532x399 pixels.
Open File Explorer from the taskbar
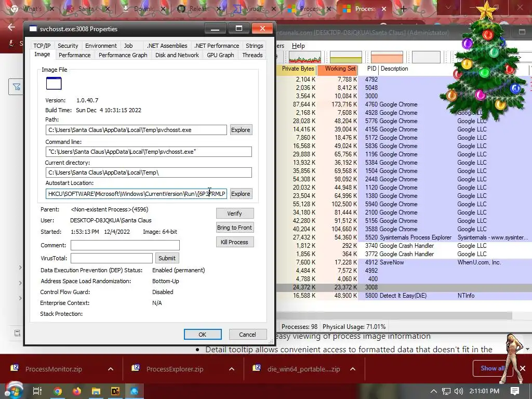[96, 391]
